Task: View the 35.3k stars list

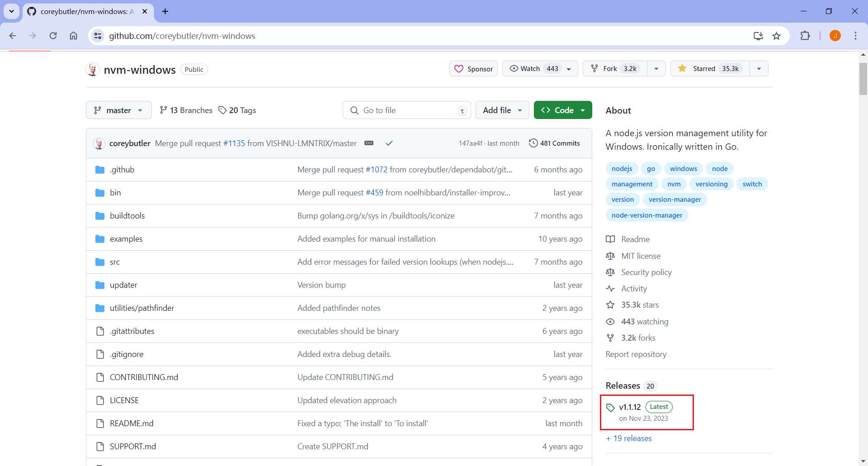Action: (x=632, y=305)
